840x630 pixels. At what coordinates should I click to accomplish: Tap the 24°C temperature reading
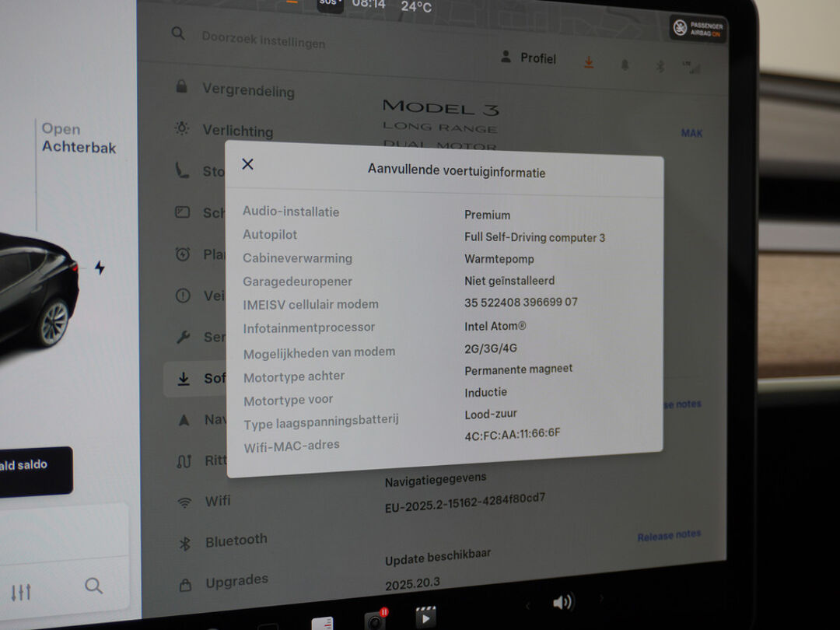pos(415,6)
